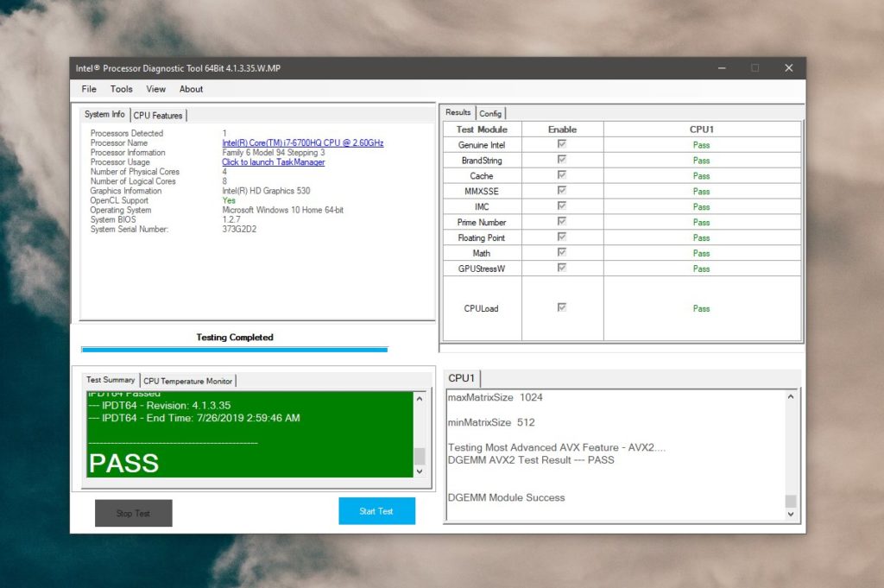Switch to the Config tab
The width and height of the screenshot is (884, 588).
(x=490, y=112)
